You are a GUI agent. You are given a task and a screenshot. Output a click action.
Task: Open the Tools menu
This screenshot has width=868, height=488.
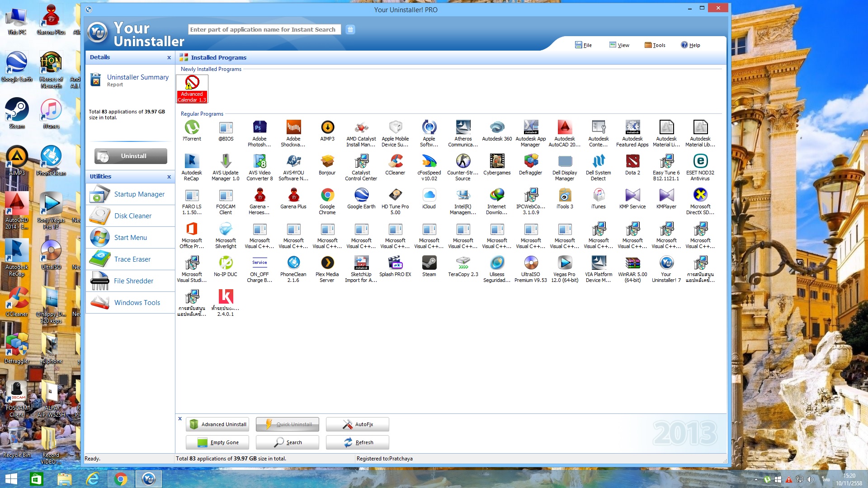click(655, 45)
